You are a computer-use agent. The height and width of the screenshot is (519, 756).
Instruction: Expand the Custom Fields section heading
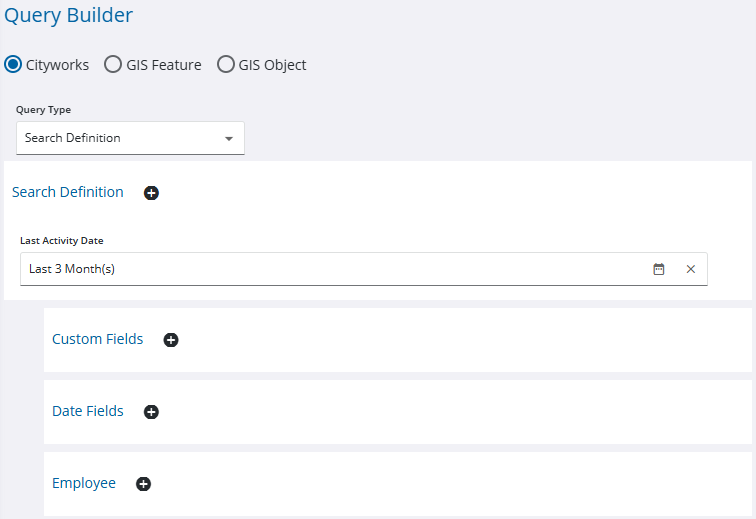point(97,339)
